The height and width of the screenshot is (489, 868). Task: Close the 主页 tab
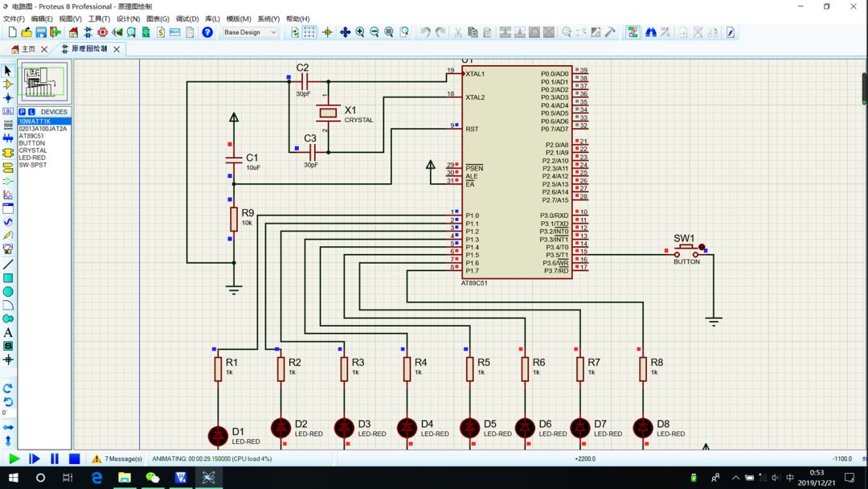pyautogui.click(x=44, y=49)
